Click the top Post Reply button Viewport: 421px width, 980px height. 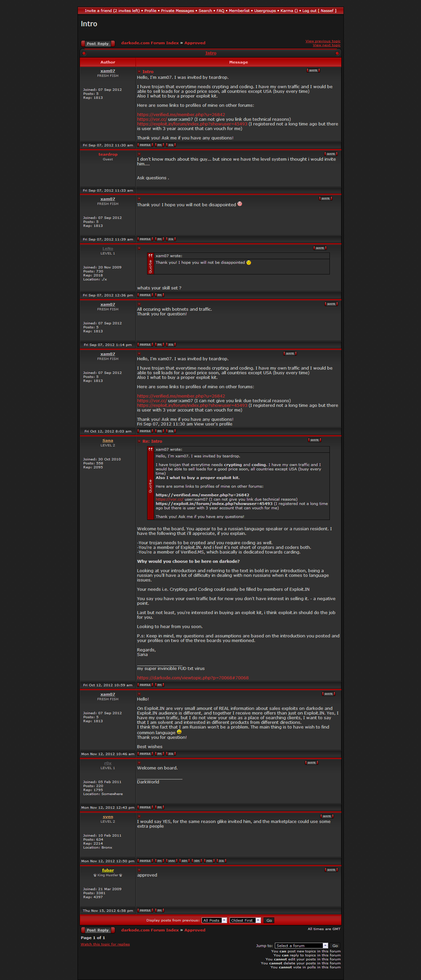point(98,43)
